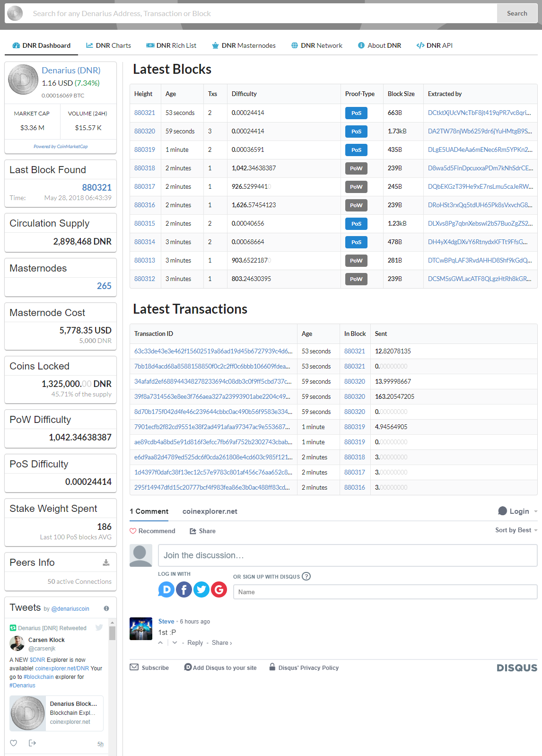The image size is (542, 756).
Task: Open the coinexplorer.net comments tab
Action: pos(210,511)
